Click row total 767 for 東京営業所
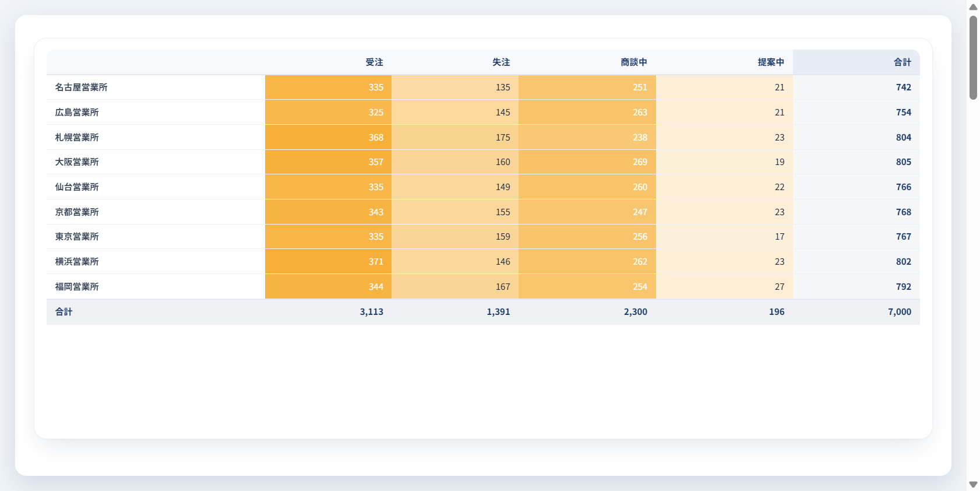Viewport: 980px width, 491px height. pos(856,237)
